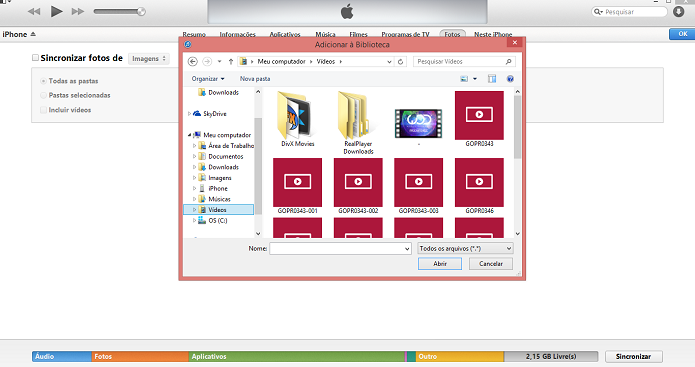Click the iTunes play button
695x367 pixels.
coord(56,11)
